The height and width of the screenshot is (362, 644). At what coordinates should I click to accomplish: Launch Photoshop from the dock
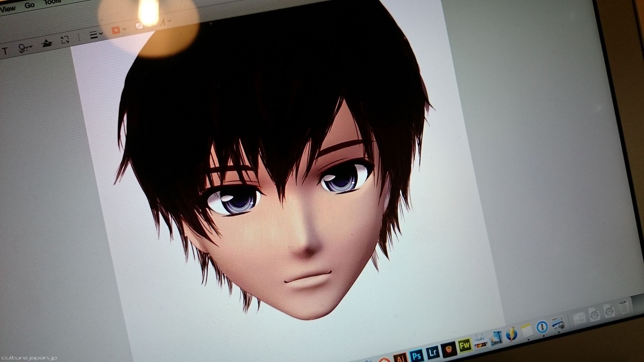click(417, 356)
